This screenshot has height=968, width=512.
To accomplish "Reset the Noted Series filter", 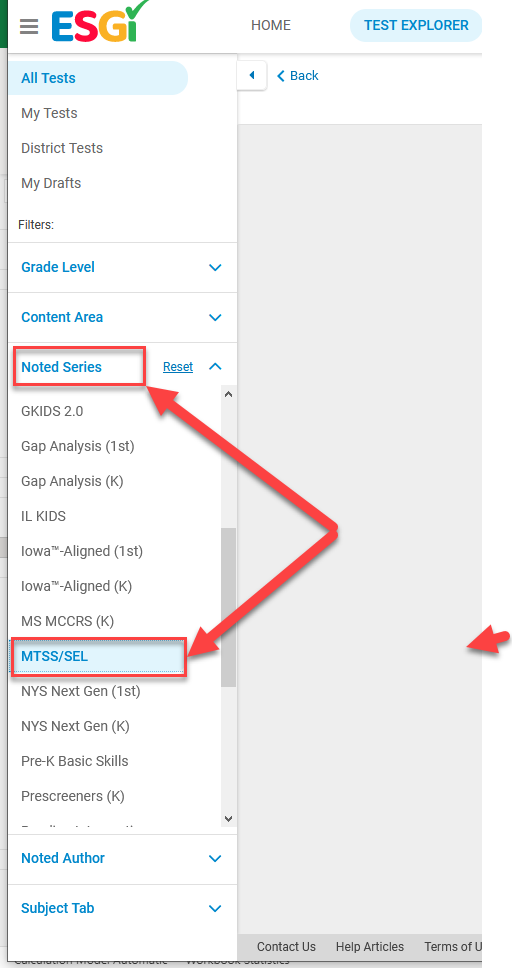I will click(x=178, y=367).
